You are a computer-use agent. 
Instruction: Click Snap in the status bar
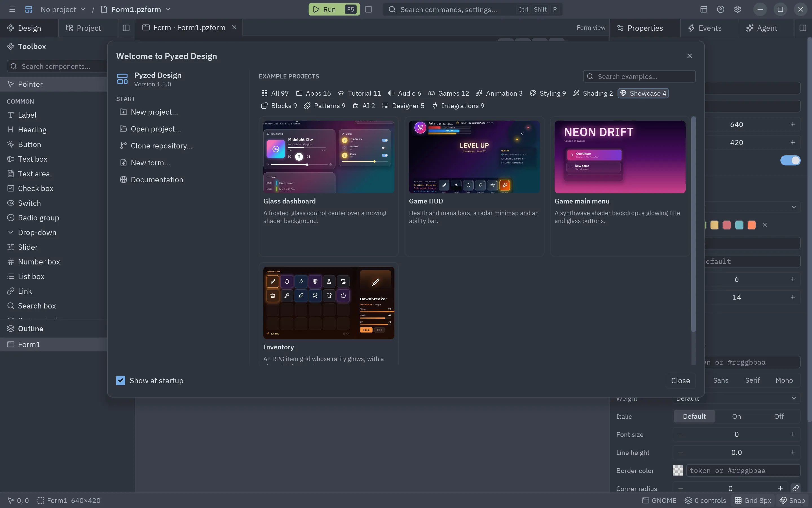(793, 501)
